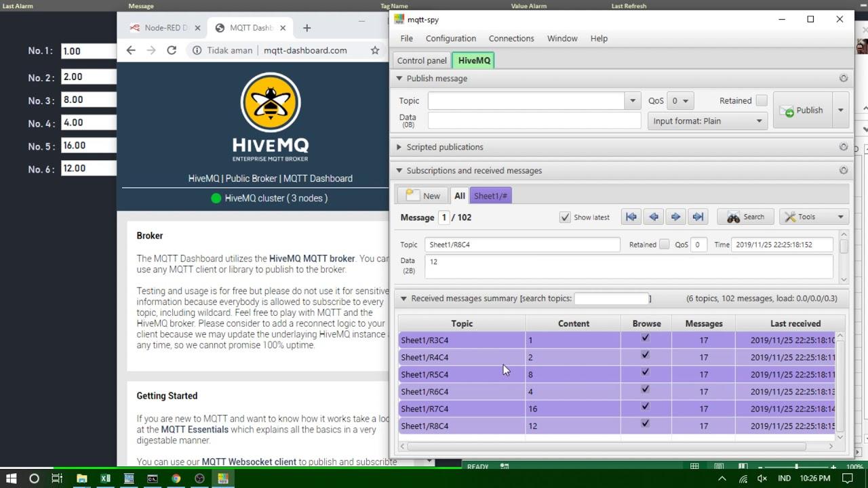Viewport: 868px width, 488px height.
Task: Open the Connections menu in mqtt-spy
Action: pos(511,38)
